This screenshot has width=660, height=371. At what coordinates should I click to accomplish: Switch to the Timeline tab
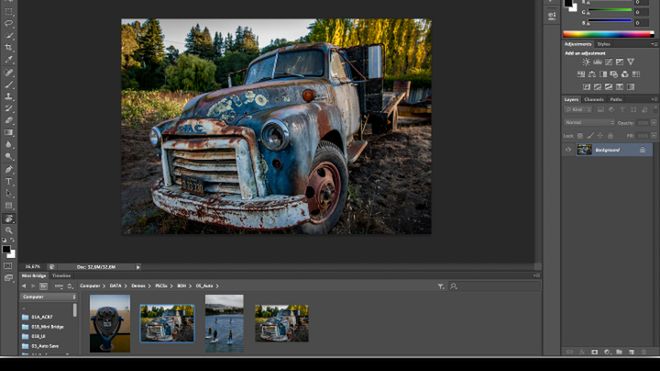pyautogui.click(x=61, y=276)
